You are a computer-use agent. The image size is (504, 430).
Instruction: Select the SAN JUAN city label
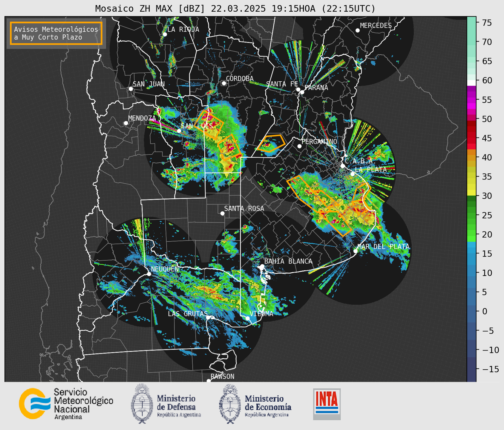[149, 84]
